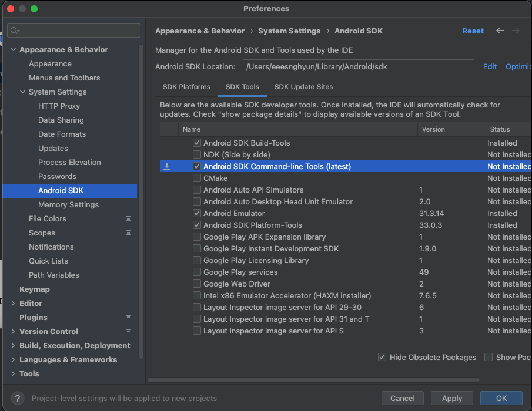
Task: Collapse the Appearance & Behavior section
Action: point(14,49)
